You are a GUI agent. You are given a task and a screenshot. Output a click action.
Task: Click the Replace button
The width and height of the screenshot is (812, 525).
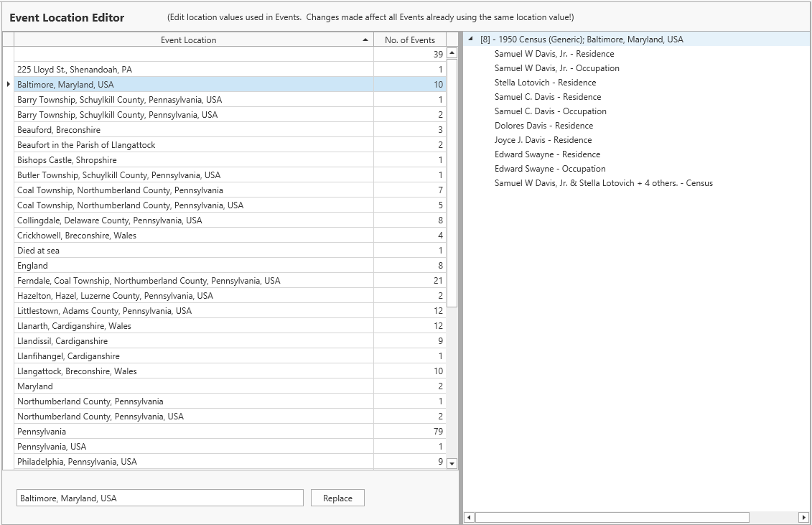click(x=337, y=498)
